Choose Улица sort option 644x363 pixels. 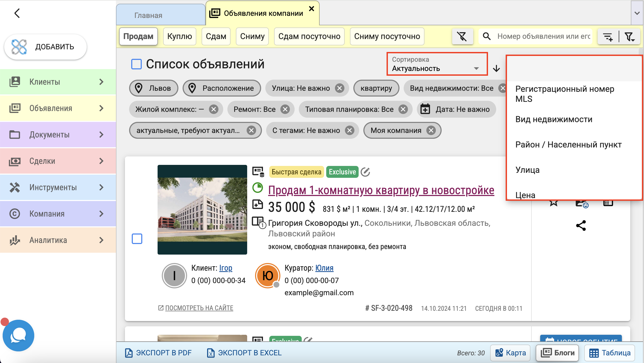click(574, 170)
